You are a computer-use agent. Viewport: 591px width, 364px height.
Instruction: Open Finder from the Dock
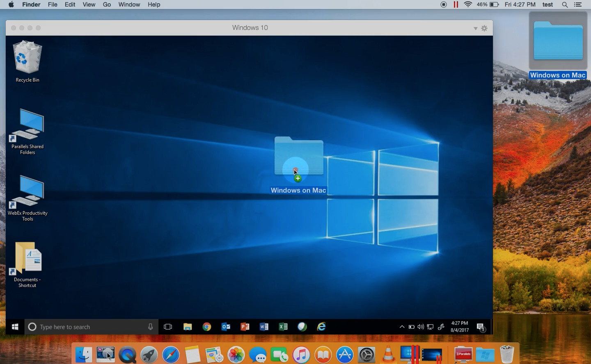click(84, 355)
